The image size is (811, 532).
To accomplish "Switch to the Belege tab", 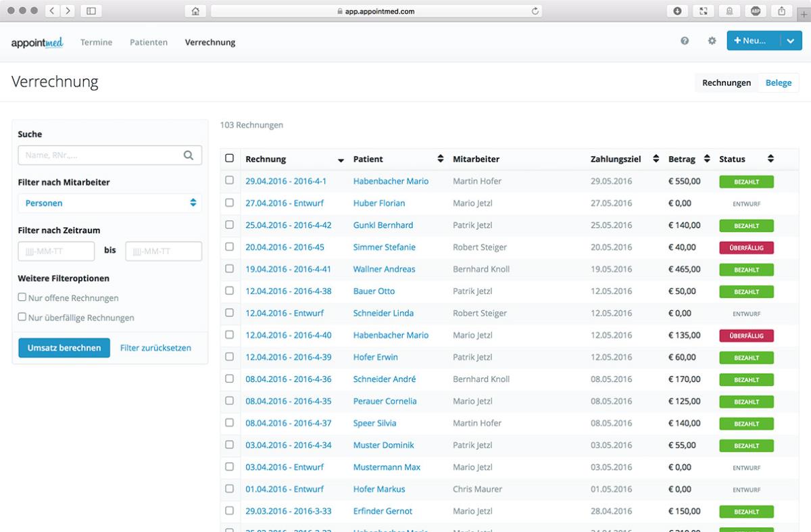I will coord(779,82).
